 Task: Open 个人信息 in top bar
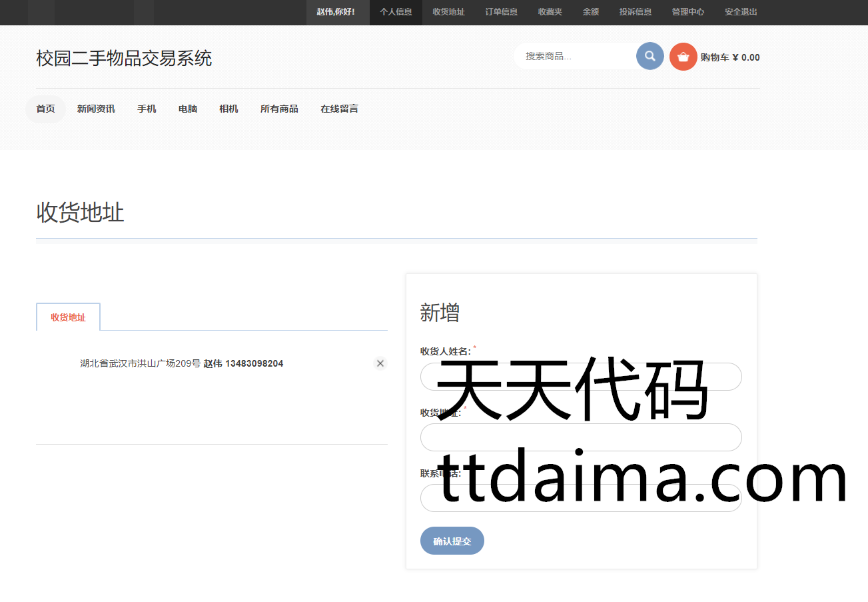(x=396, y=12)
